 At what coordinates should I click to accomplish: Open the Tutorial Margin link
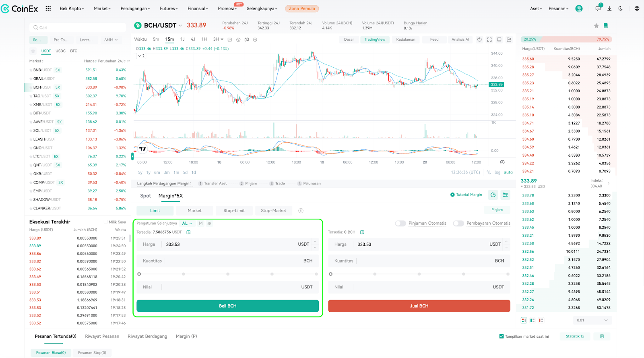coord(466,195)
